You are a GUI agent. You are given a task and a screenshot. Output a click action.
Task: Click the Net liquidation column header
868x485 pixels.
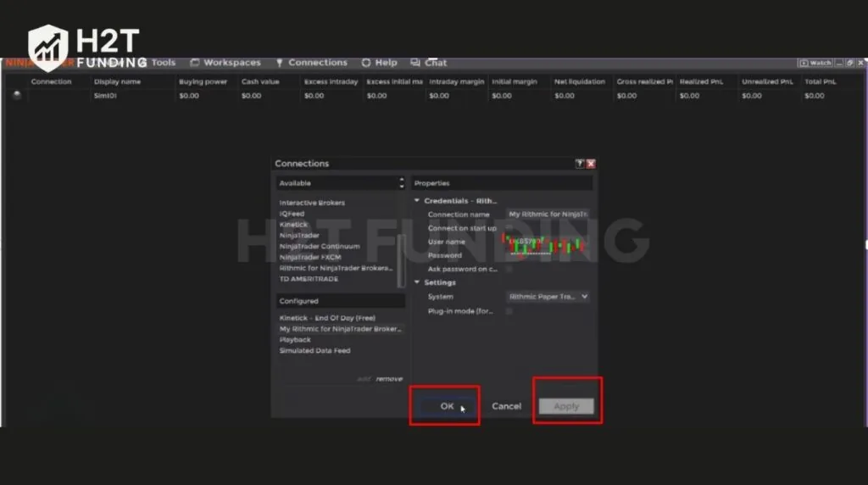tap(580, 81)
